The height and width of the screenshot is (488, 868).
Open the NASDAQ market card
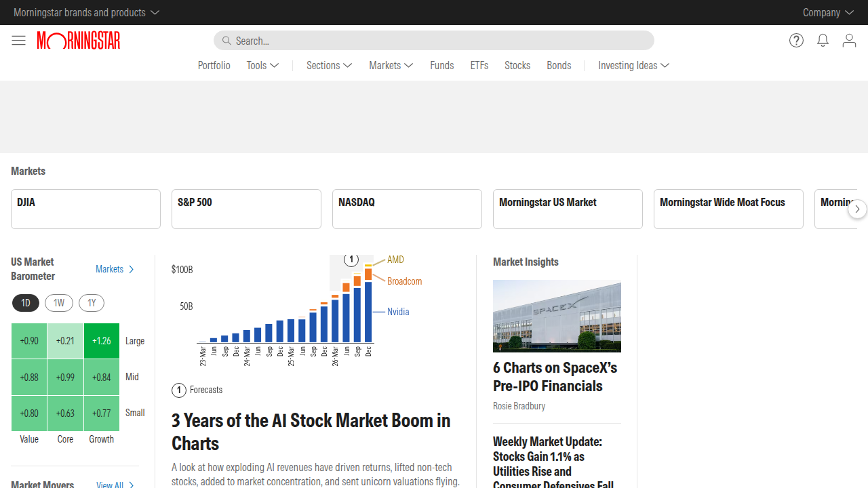pos(407,209)
